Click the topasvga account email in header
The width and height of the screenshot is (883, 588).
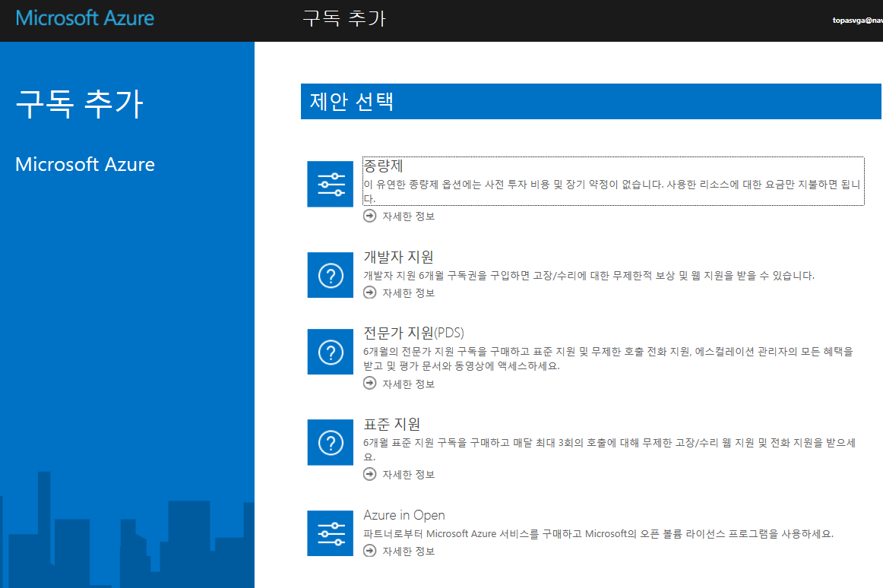(858, 21)
